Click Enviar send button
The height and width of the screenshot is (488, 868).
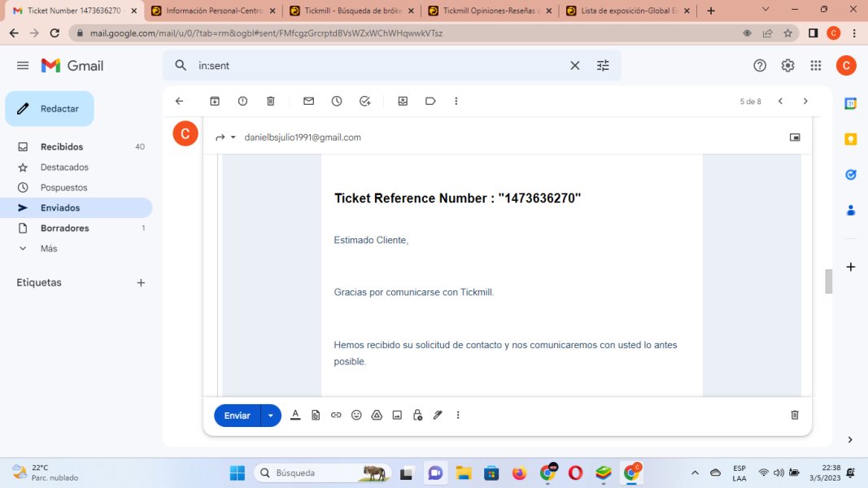[x=237, y=416]
